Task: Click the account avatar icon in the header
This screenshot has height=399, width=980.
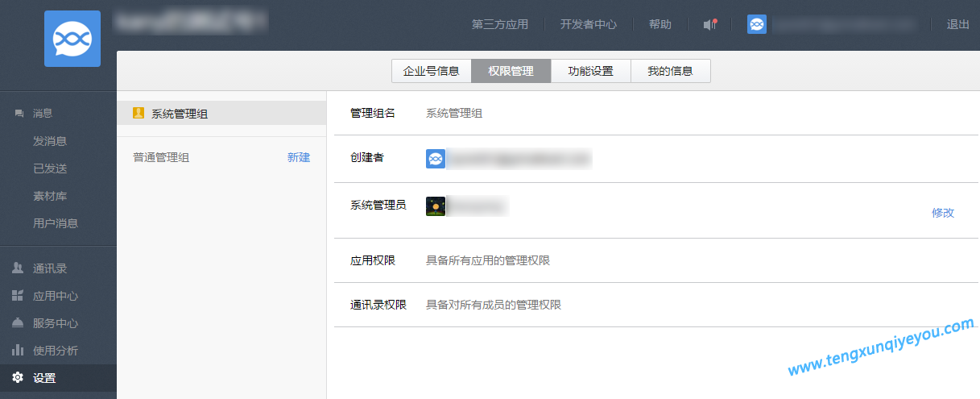Action: click(x=756, y=24)
